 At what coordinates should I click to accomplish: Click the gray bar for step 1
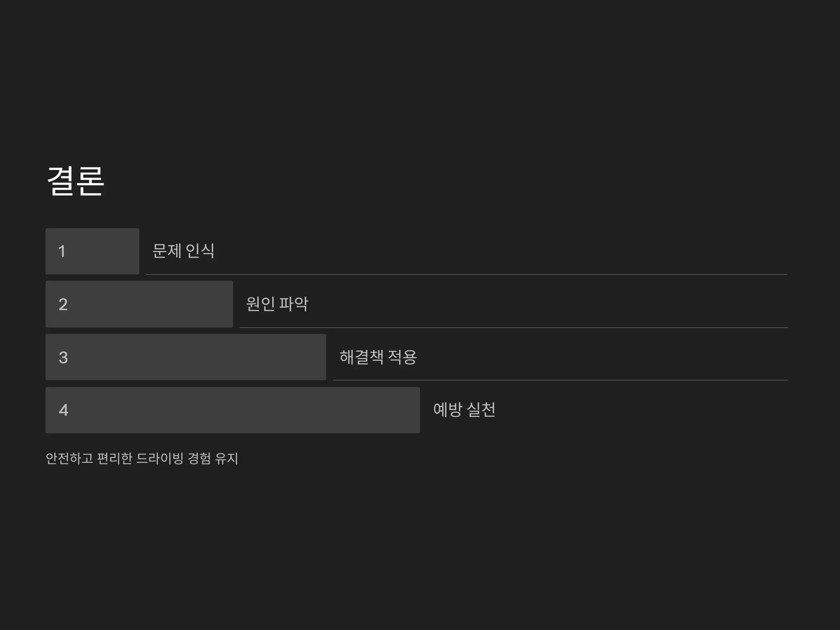click(x=92, y=251)
